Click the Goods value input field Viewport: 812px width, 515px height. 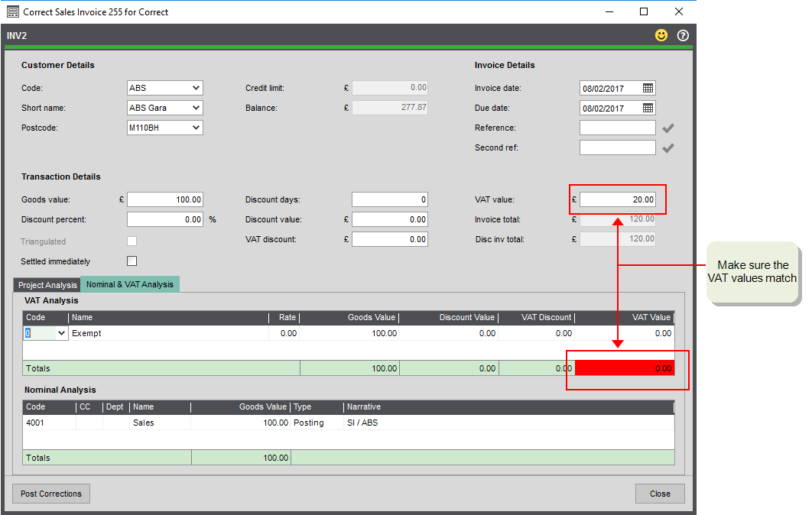[165, 199]
